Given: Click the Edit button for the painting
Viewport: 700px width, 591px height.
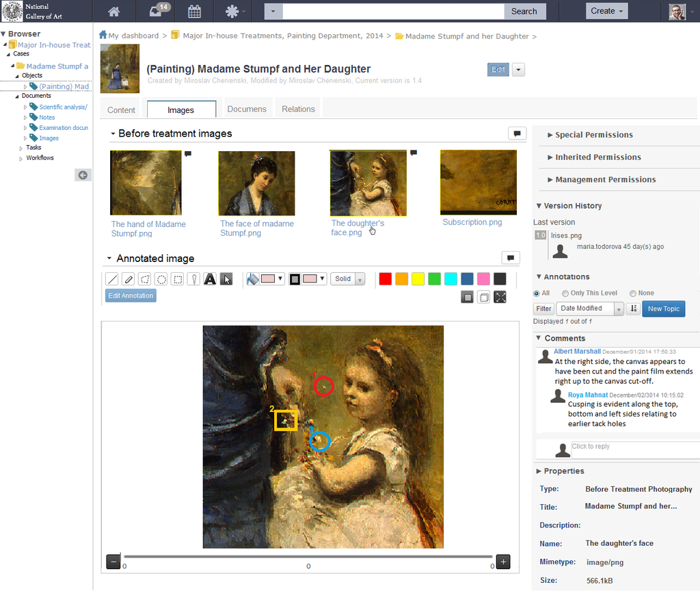Looking at the screenshot, I should pyautogui.click(x=498, y=70).
